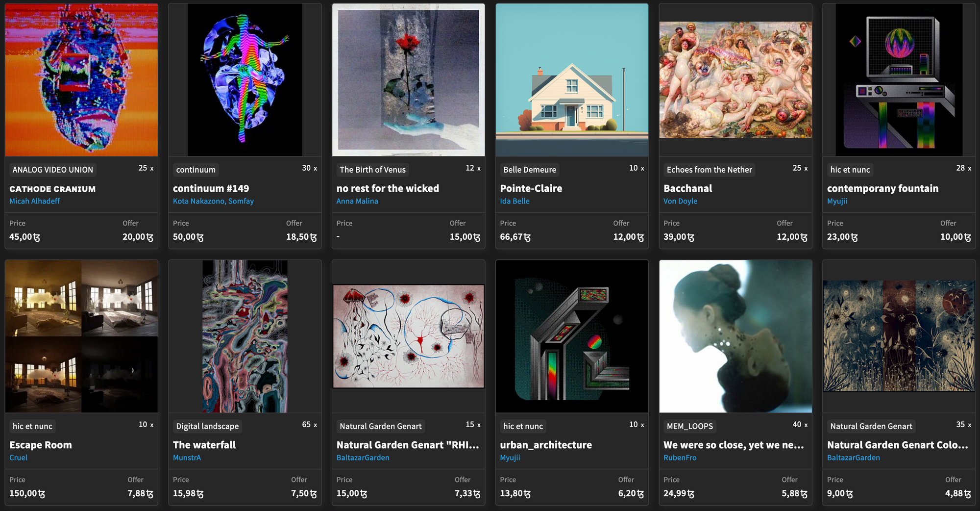Open Von Doyle's artist profile

coord(680,201)
